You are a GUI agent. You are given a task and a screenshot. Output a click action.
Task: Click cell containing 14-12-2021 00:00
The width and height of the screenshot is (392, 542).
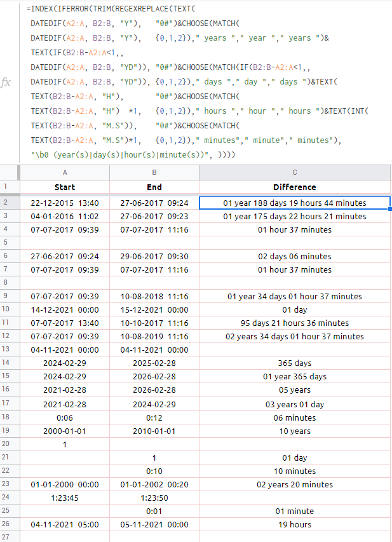(65, 309)
